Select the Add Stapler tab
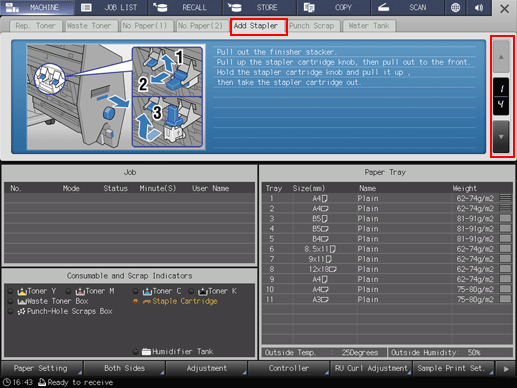Viewport: 517px width, 388px height. tap(259, 26)
